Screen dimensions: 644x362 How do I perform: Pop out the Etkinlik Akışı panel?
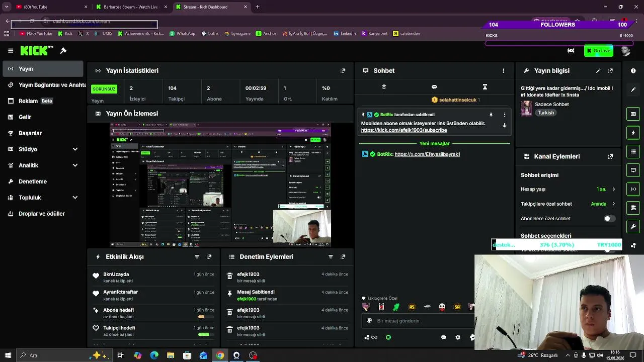tap(209, 257)
